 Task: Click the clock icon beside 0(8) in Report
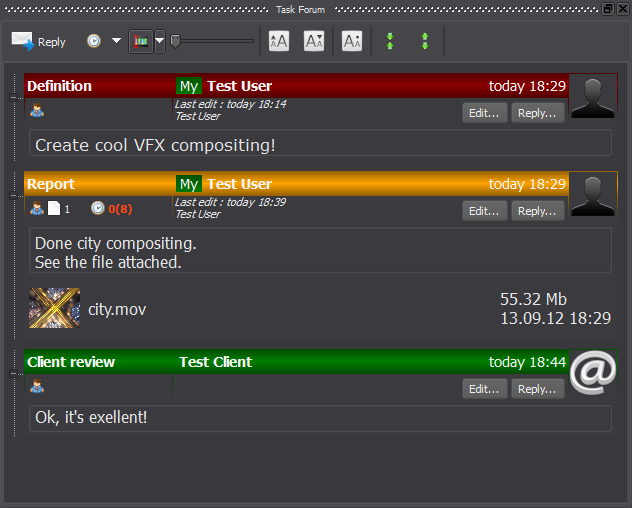98,208
